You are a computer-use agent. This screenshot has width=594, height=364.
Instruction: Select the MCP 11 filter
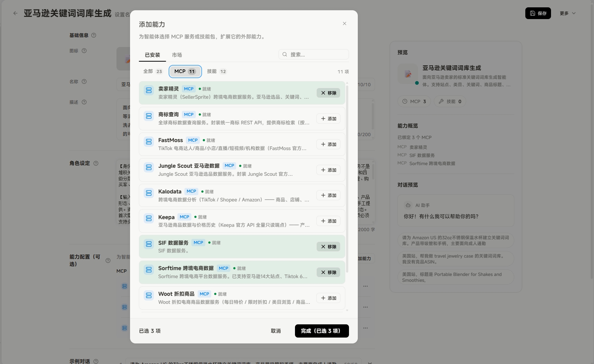pos(185,72)
